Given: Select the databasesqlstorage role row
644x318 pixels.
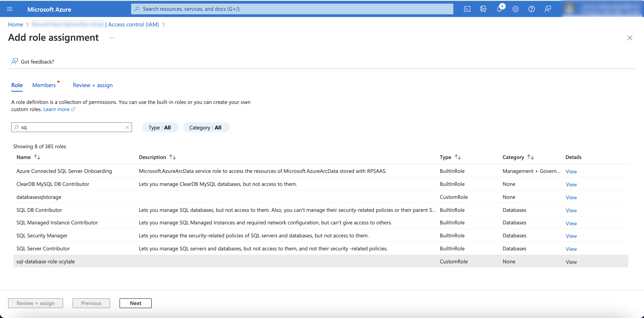Looking at the screenshot, I should coord(321,197).
